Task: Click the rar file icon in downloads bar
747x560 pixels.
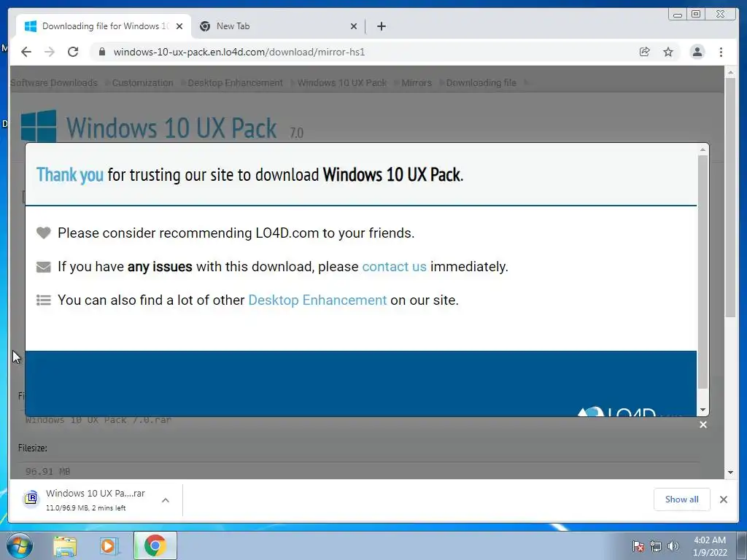Action: [x=31, y=498]
